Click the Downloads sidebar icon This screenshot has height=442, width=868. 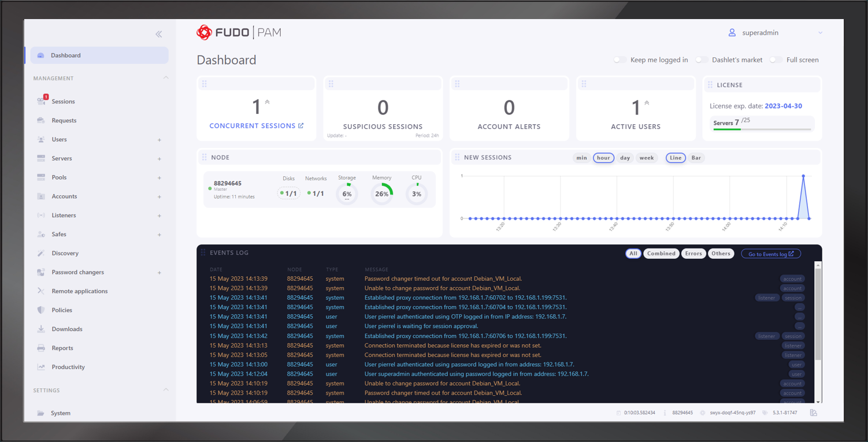coord(41,329)
